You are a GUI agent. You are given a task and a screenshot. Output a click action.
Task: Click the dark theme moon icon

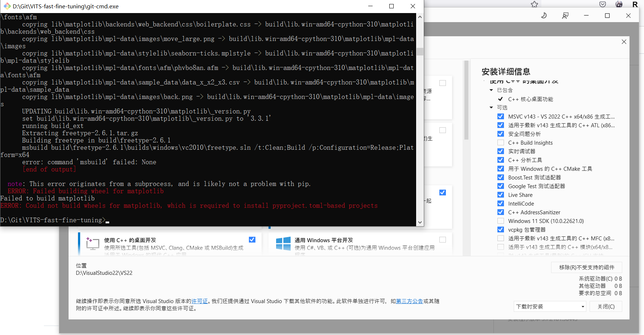[543, 16]
